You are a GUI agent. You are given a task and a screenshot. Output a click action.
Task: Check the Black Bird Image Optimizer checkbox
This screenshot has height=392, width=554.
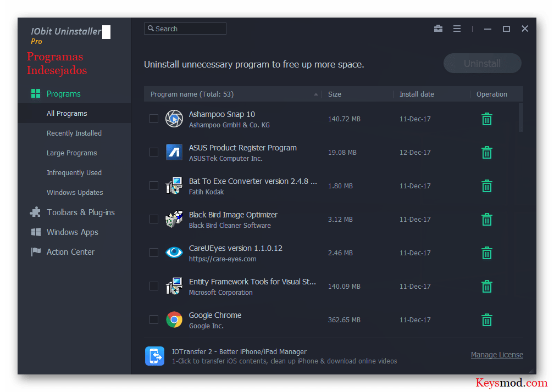coord(154,219)
